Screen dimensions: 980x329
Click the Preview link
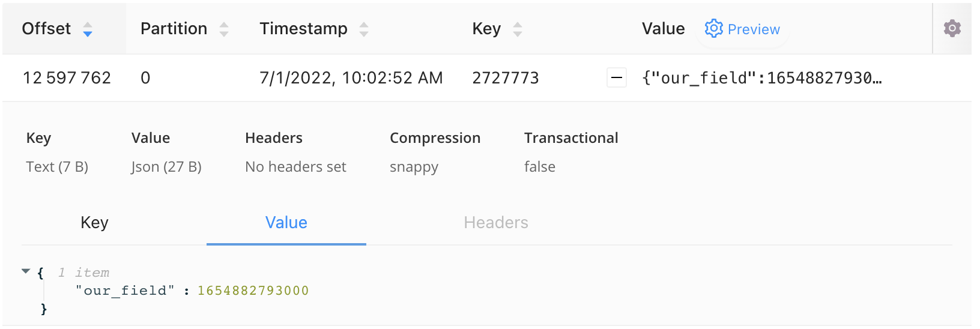point(754,29)
